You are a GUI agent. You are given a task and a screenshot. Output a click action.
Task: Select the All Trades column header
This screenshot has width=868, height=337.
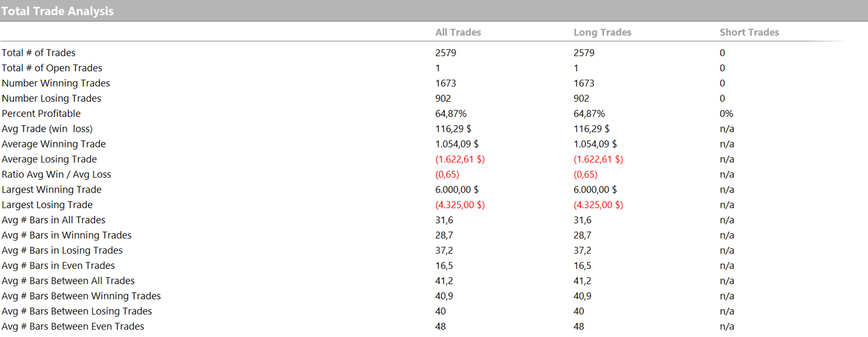pos(458,32)
